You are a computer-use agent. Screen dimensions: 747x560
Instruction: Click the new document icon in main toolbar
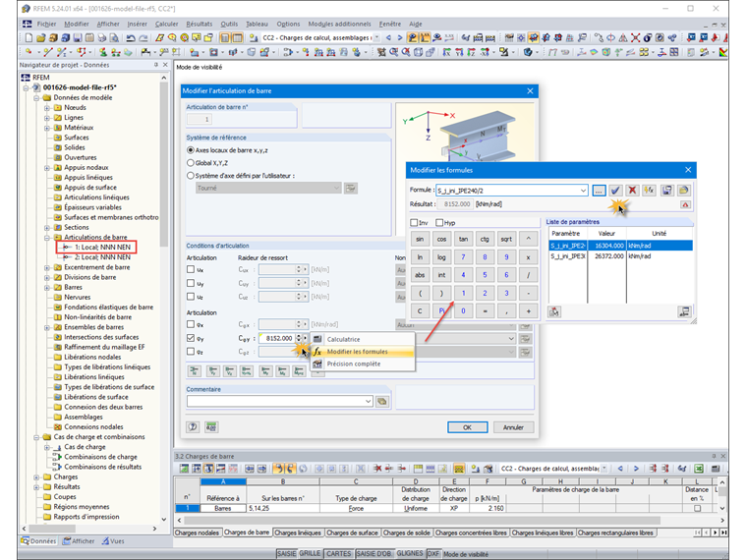coord(29,37)
